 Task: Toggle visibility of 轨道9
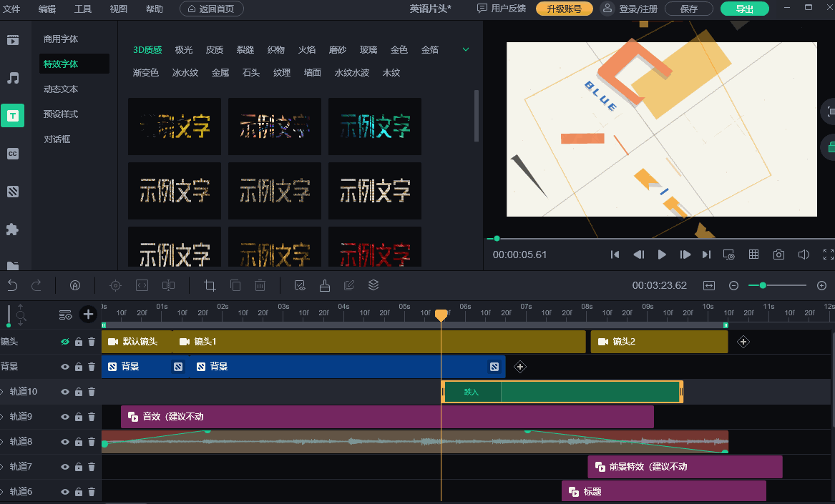click(64, 416)
